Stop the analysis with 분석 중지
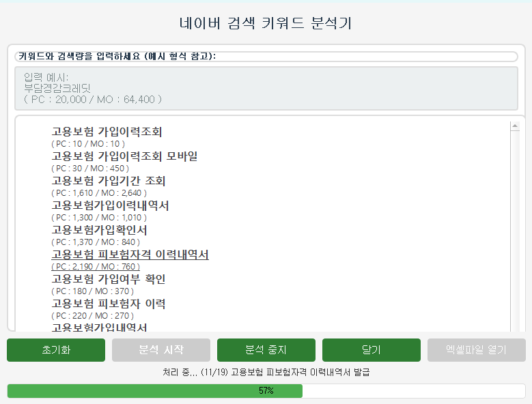Viewport: 532px width, 404px height. 266,350
